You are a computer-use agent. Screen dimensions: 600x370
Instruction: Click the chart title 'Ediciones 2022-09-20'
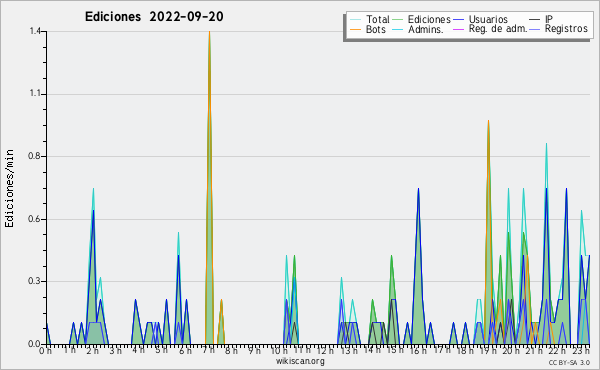154,17
